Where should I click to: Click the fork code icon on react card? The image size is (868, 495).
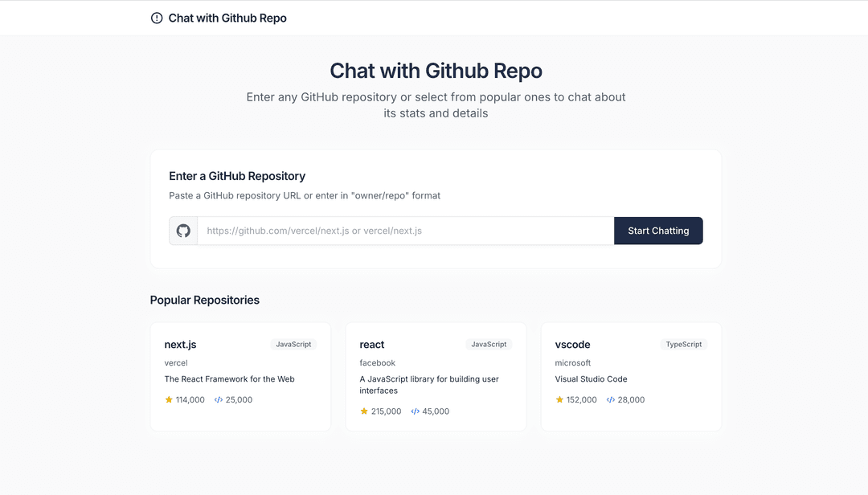415,411
